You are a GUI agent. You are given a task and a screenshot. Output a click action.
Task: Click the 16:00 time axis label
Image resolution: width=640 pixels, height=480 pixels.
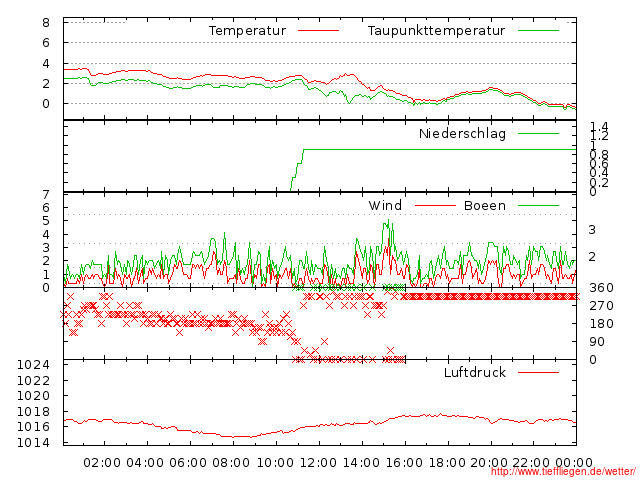coord(404,462)
